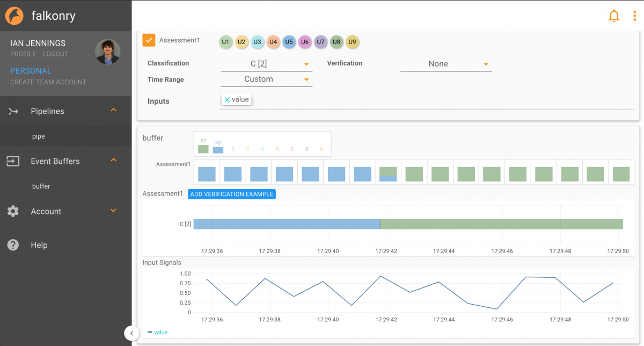
Task: Open the Account menu item
Action: click(x=65, y=211)
